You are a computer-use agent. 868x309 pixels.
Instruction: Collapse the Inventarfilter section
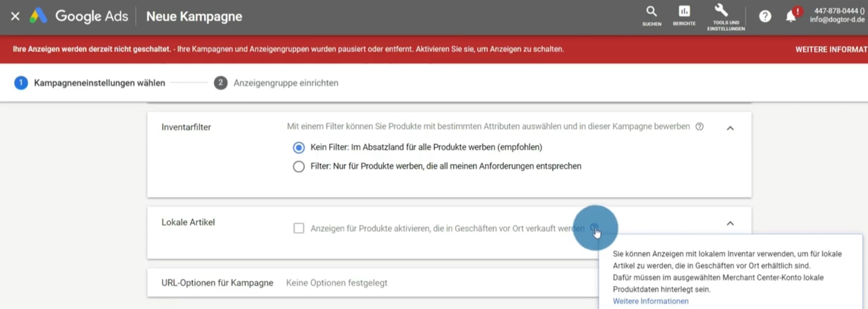click(x=730, y=128)
